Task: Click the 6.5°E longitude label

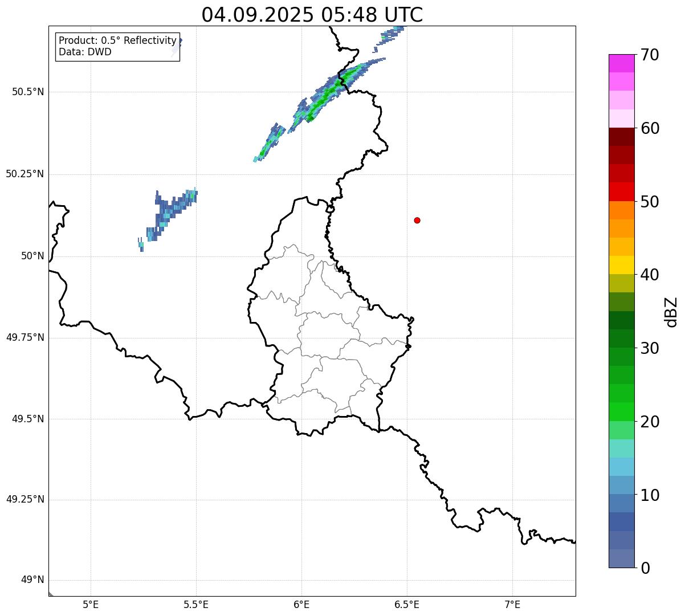Action: 407,605
